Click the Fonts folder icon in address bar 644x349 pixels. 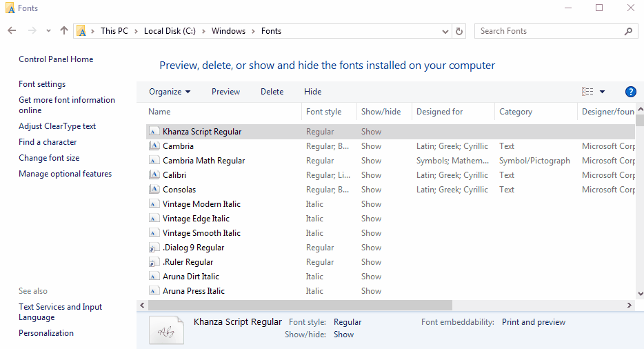pyautogui.click(x=81, y=31)
